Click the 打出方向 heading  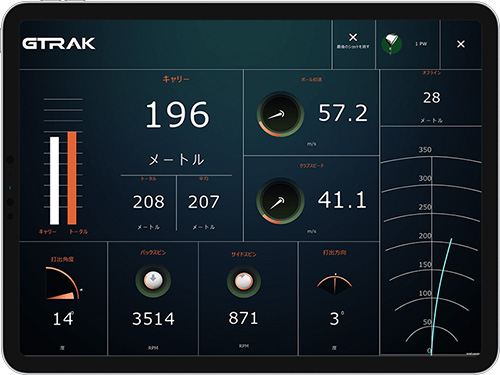[x=335, y=252]
